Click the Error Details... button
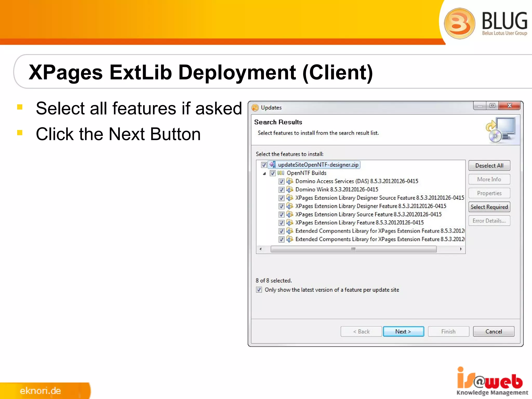532x399 pixels. click(x=489, y=221)
